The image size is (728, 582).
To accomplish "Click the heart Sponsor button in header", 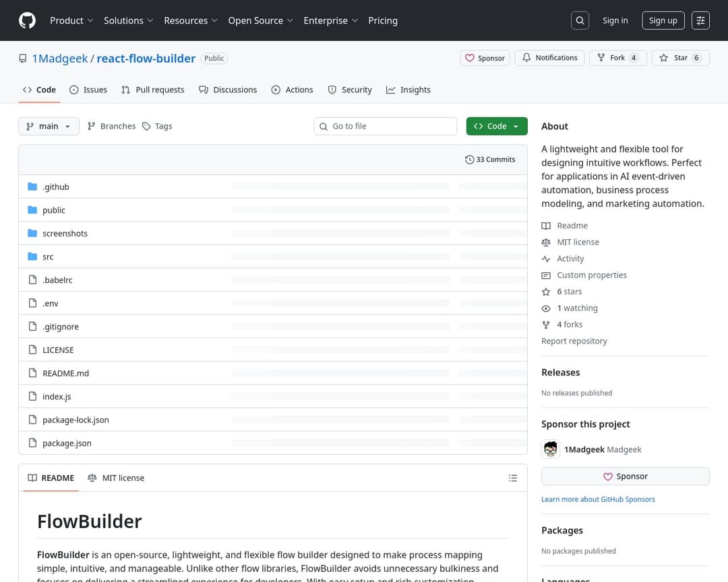I will pos(485,58).
